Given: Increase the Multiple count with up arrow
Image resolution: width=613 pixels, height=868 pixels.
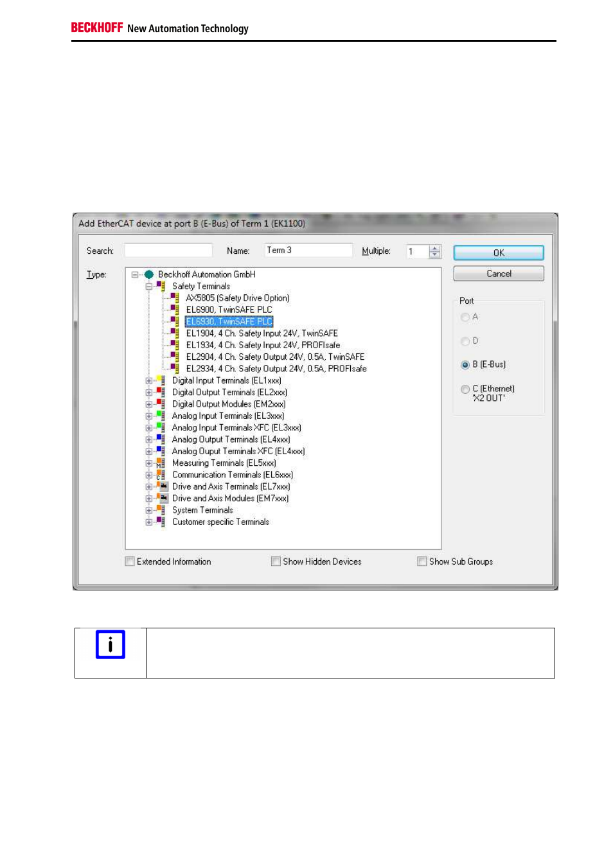Looking at the screenshot, I should tap(435, 248).
